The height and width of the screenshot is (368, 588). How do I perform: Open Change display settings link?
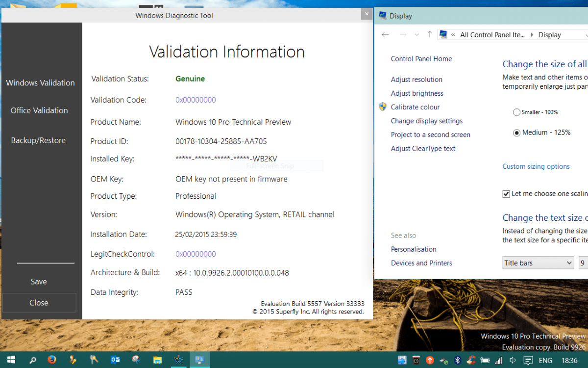click(427, 121)
